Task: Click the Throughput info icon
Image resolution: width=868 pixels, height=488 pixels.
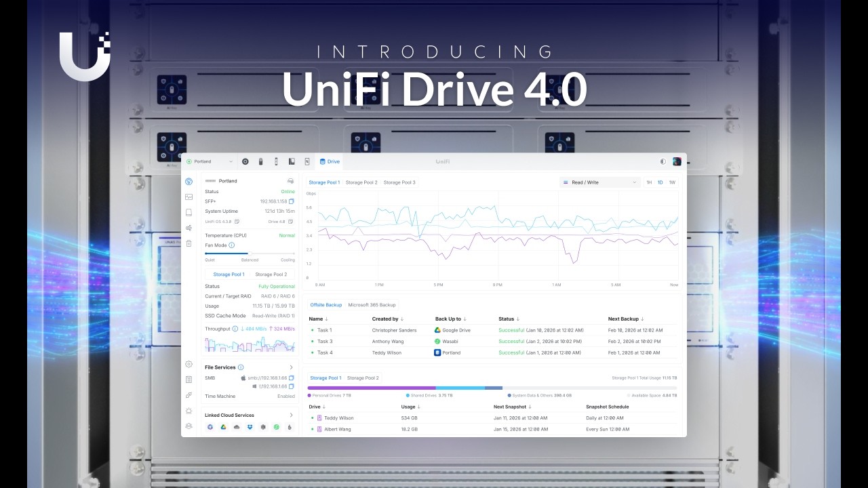Action: 235,329
